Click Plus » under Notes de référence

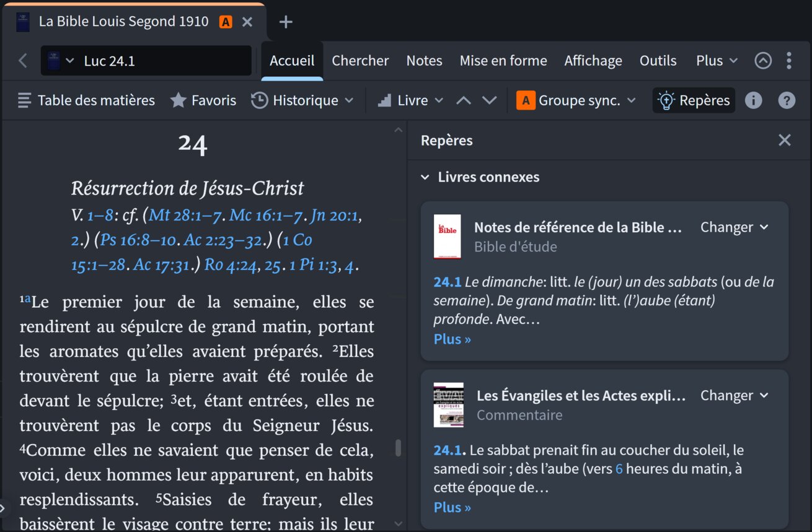coord(452,339)
